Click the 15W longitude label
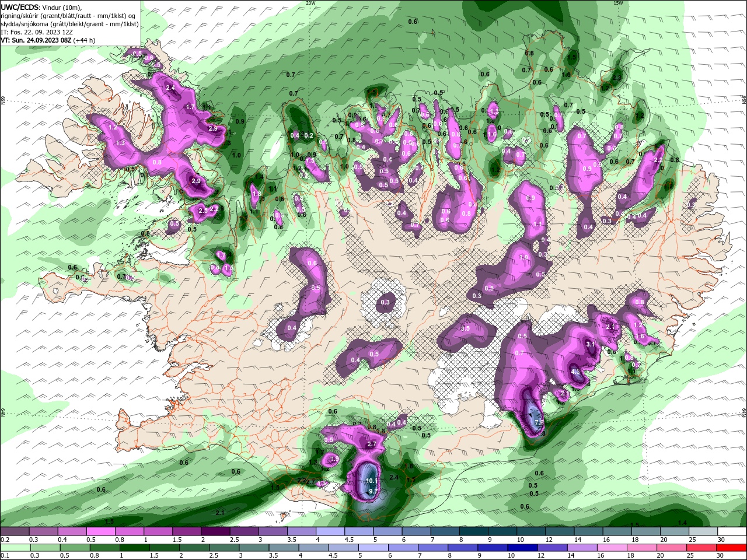747x560 pixels. tap(617, 2)
